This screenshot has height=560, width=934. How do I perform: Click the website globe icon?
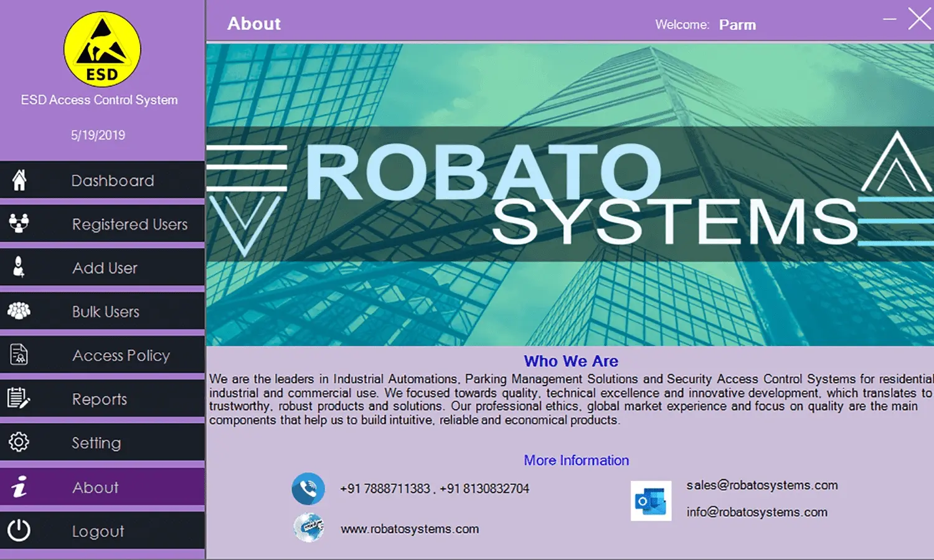pyautogui.click(x=309, y=528)
